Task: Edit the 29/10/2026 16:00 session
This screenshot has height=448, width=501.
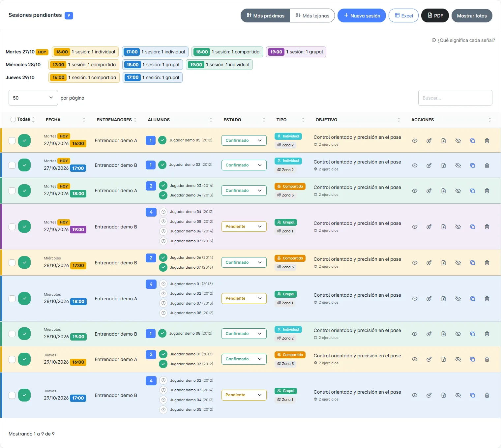Action: click(429, 359)
